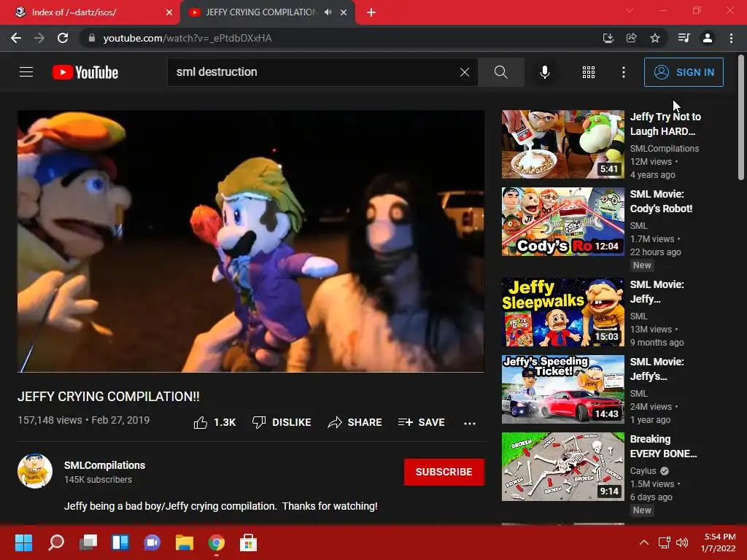The image size is (747, 560).
Task: Click SAVE to add video to playlist
Action: (x=421, y=422)
